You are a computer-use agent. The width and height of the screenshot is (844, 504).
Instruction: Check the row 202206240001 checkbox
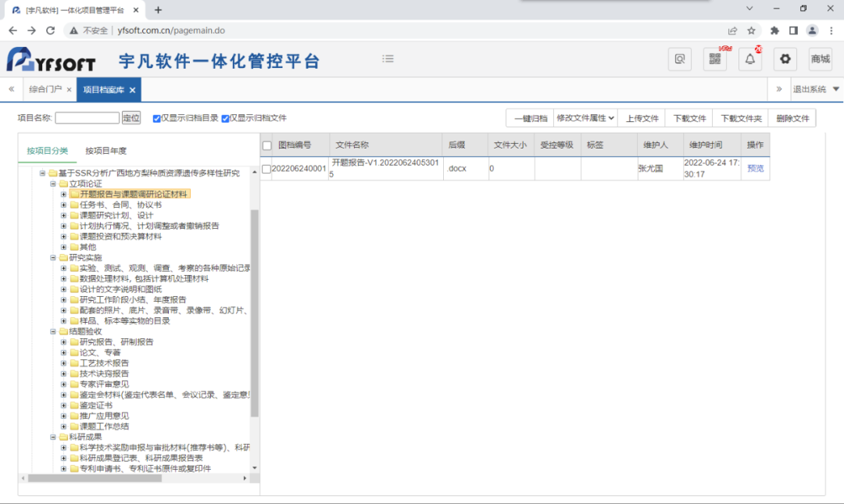click(x=266, y=169)
